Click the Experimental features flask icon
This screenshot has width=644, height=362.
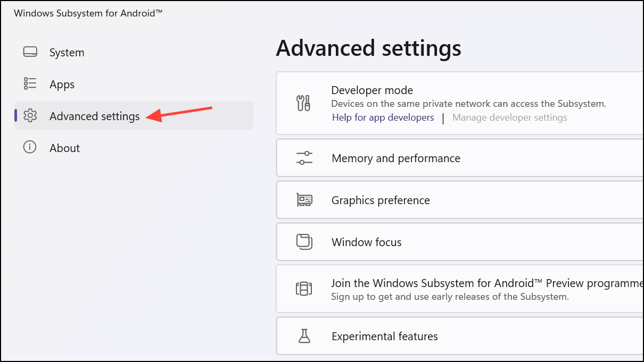(303, 336)
